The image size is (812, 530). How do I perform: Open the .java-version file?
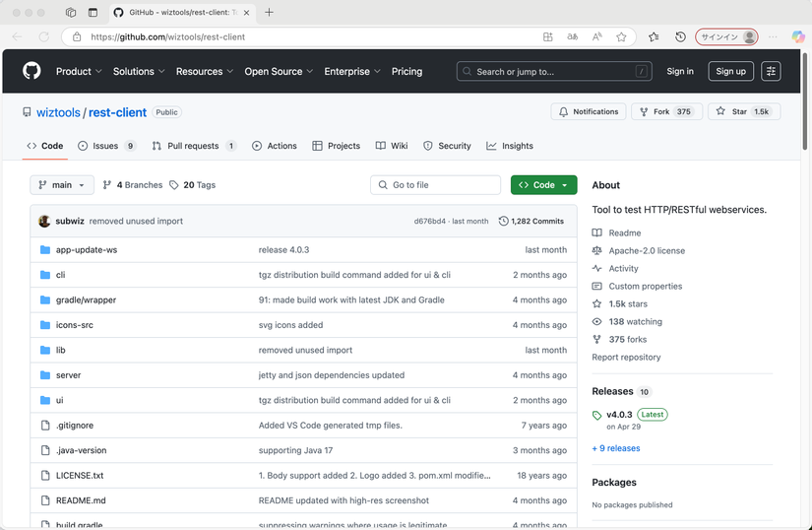point(82,450)
